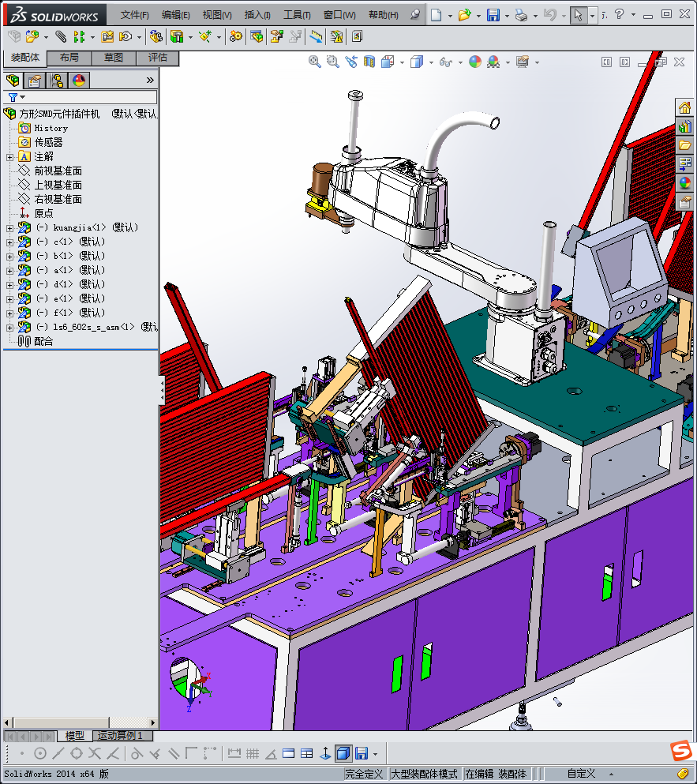Expand the 注解 annotations folder

pos(9,157)
